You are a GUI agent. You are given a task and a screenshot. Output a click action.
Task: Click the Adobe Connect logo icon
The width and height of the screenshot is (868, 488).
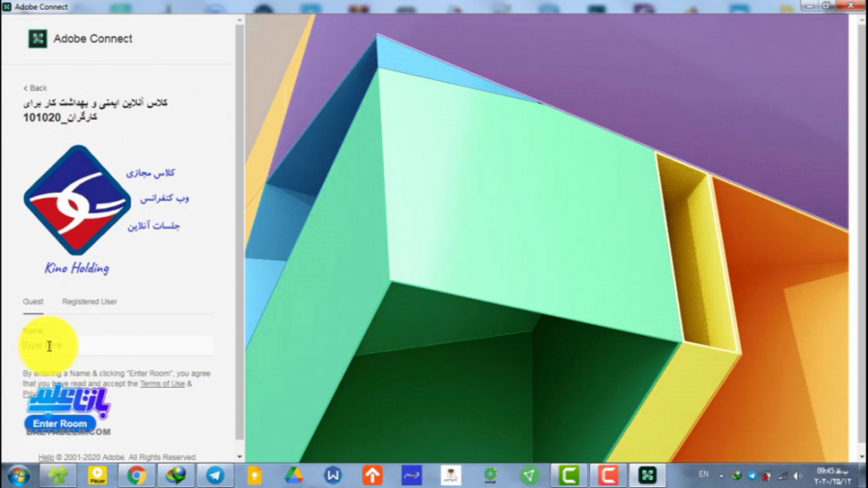[37, 39]
